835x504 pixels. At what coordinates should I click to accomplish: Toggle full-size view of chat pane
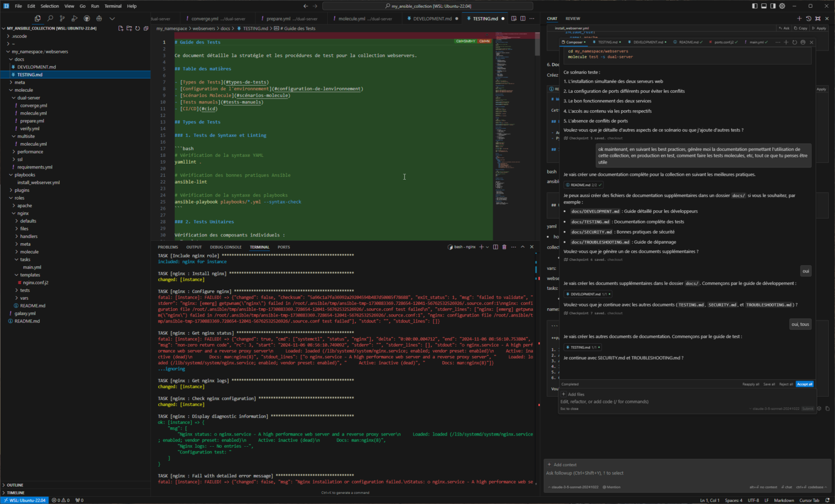[x=818, y=18]
